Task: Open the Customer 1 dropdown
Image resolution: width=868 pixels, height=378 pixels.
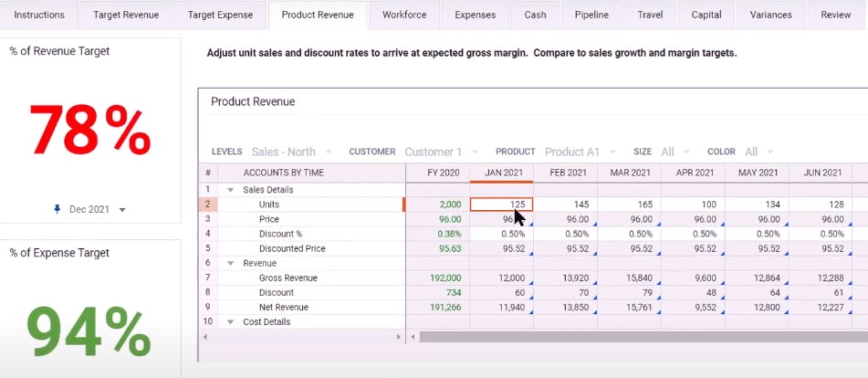Action: click(441, 152)
